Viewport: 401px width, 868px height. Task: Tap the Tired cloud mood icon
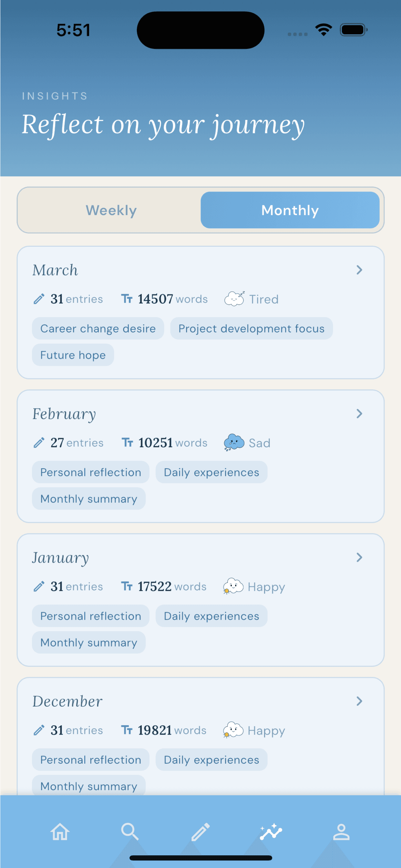pyautogui.click(x=234, y=299)
